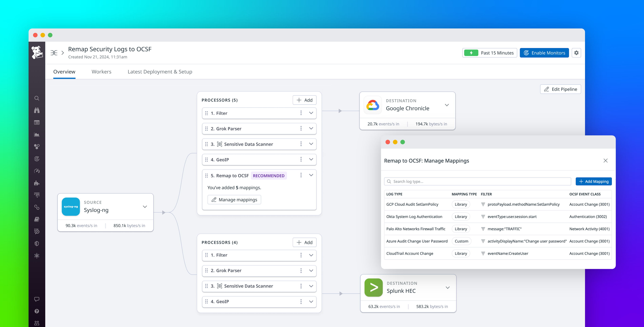Open the feedback chat bubble sidebar icon
The width and height of the screenshot is (644, 327).
tap(37, 299)
